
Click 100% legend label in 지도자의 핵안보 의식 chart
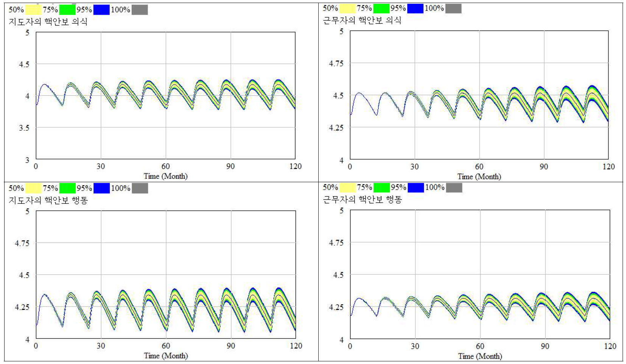coord(120,10)
